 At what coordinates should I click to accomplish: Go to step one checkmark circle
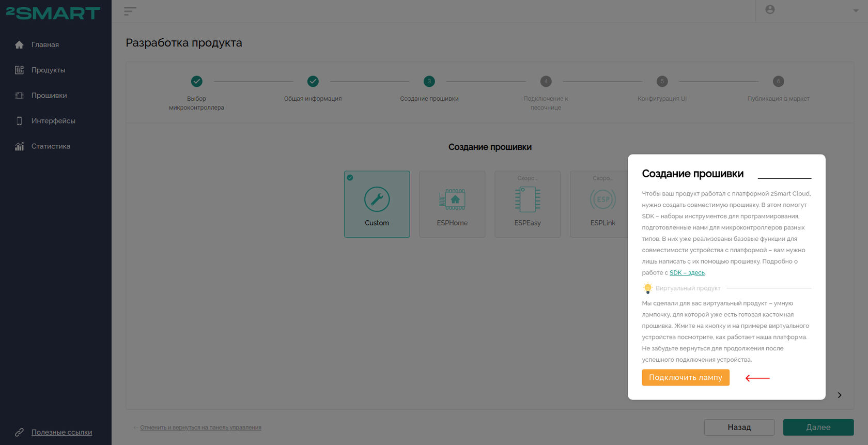tap(196, 81)
